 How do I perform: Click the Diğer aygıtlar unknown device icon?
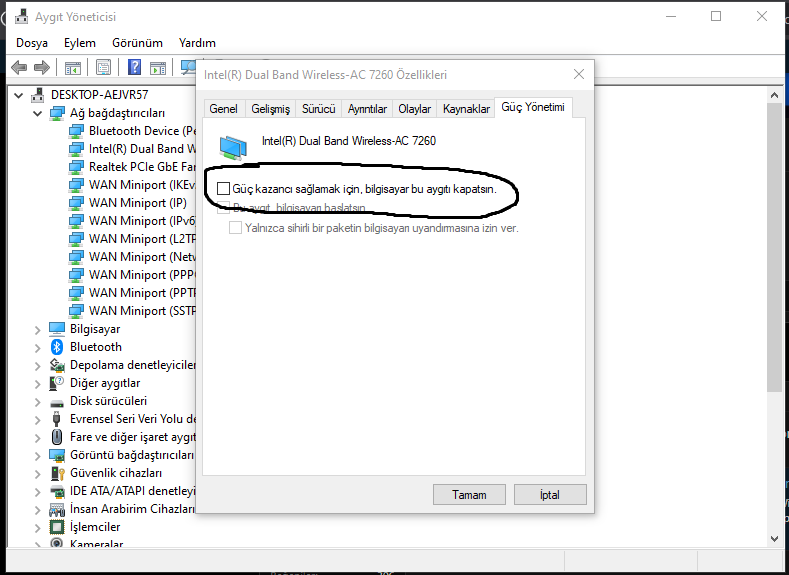point(57,383)
